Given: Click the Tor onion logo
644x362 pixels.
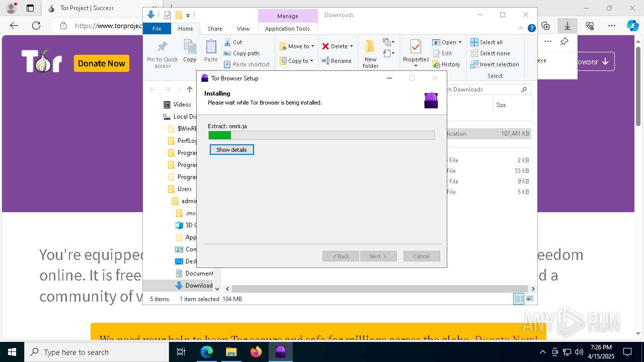Looking at the screenshot, I should pos(42,61).
